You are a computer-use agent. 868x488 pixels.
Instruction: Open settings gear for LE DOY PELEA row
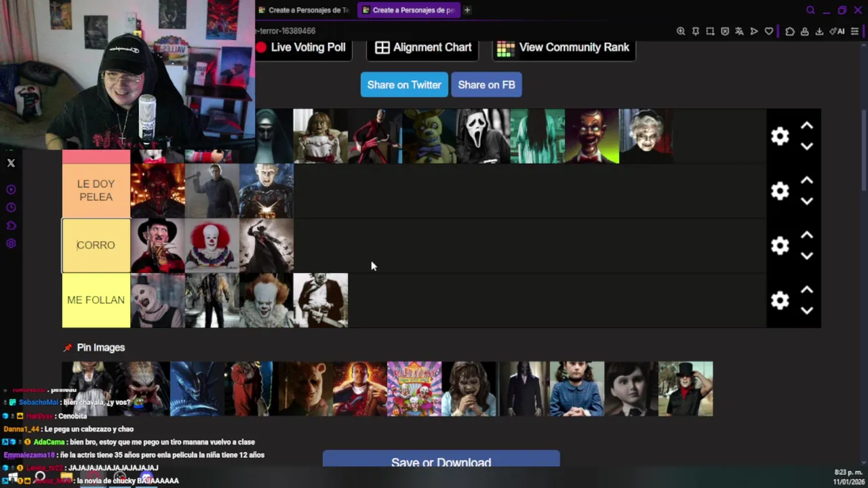[x=780, y=191]
